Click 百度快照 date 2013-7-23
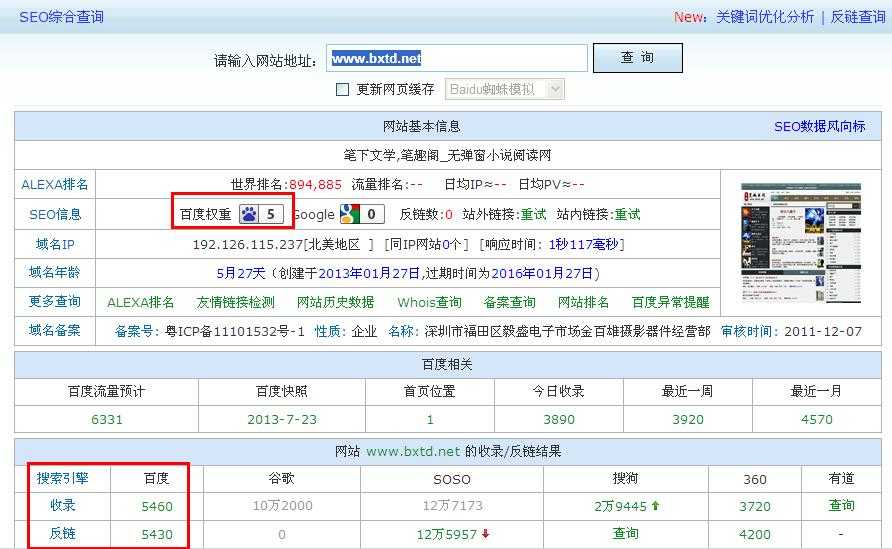892x549 pixels. click(282, 420)
